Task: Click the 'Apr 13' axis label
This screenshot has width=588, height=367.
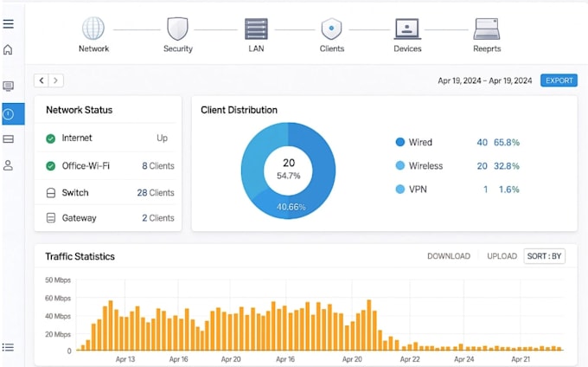Action: pos(125,359)
